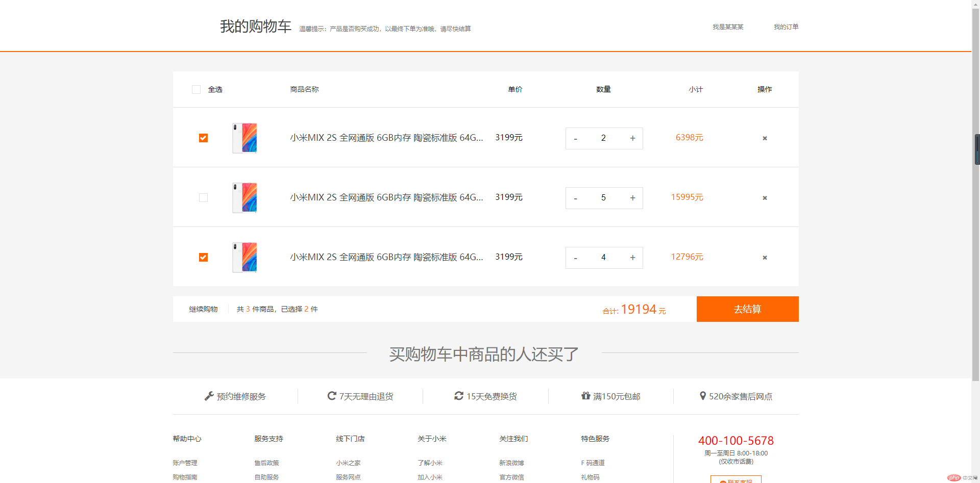Open 礼物码 footer link

[590, 477]
